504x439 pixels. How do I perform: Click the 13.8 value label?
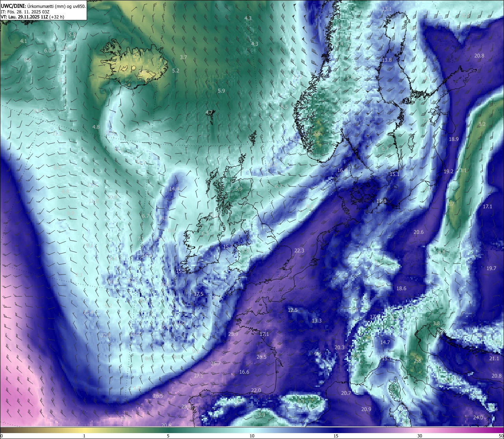387,60
